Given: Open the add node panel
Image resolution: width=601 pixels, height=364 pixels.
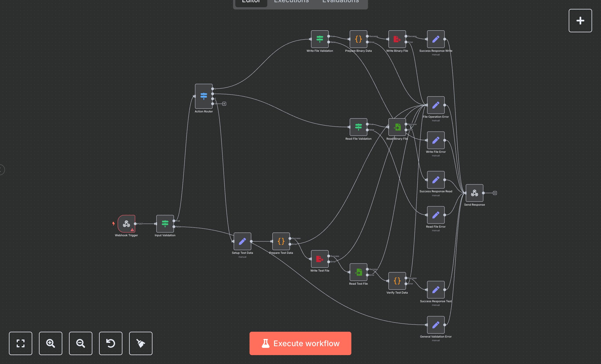Looking at the screenshot, I should tap(580, 21).
